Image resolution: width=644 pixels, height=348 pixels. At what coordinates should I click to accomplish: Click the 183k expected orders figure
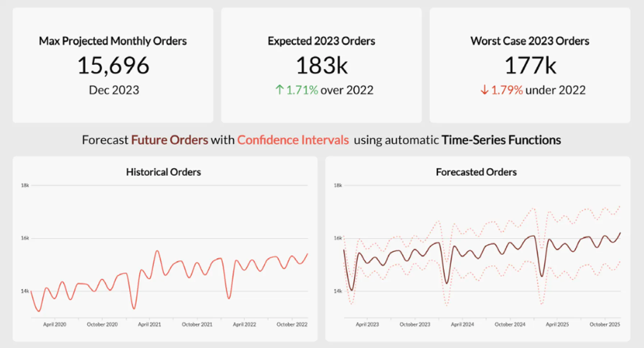(x=321, y=65)
